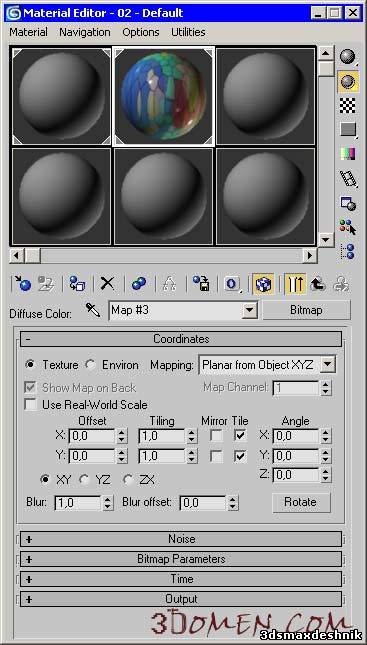The height and width of the screenshot is (645, 367).
Task: Open the Mapping type dropdown
Action: [x=328, y=364]
